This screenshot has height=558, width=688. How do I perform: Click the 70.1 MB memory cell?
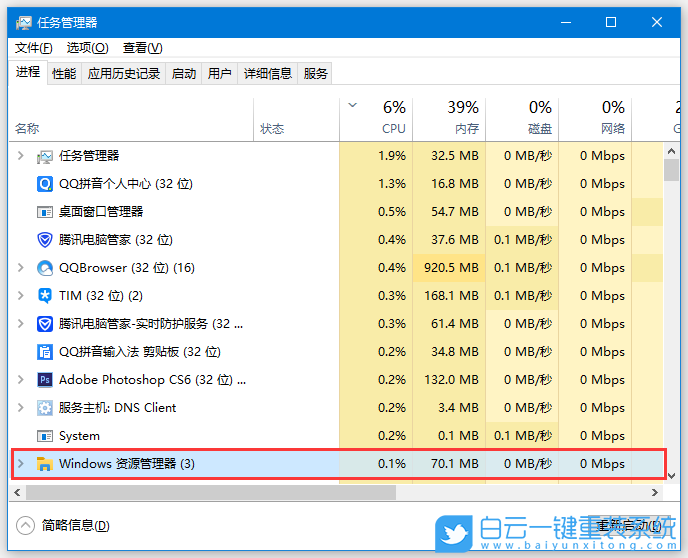click(x=449, y=464)
